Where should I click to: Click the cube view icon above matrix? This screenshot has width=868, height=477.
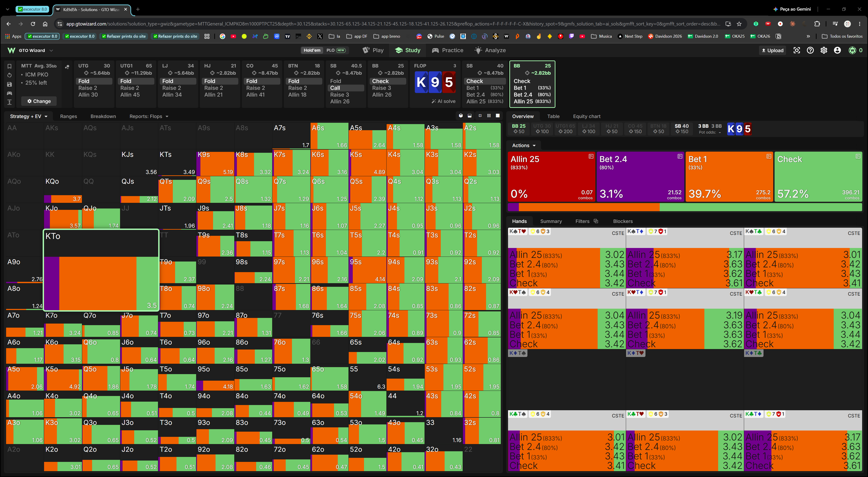point(461,116)
